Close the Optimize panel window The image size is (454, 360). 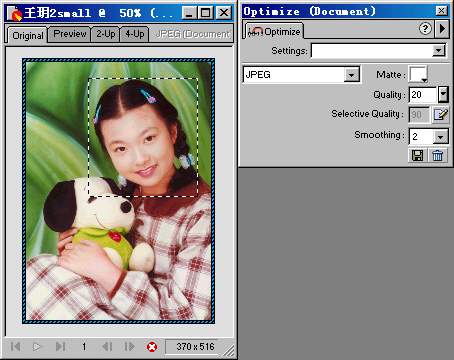[441, 11]
